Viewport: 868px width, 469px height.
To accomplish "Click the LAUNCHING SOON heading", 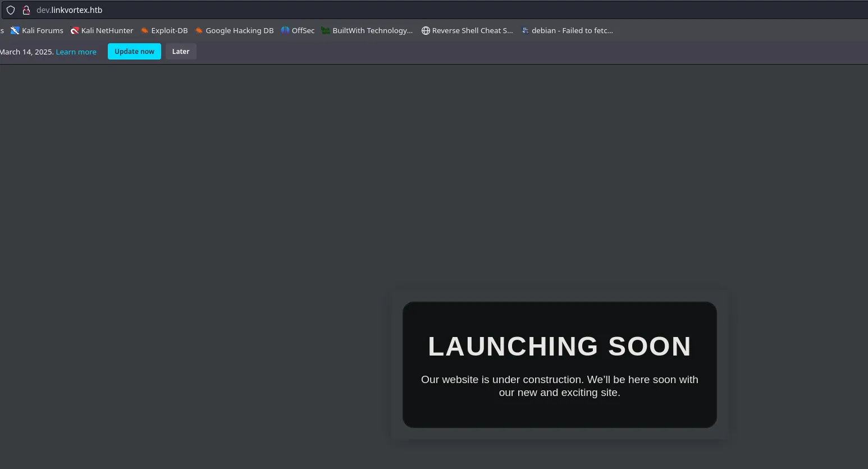I will pos(559,346).
